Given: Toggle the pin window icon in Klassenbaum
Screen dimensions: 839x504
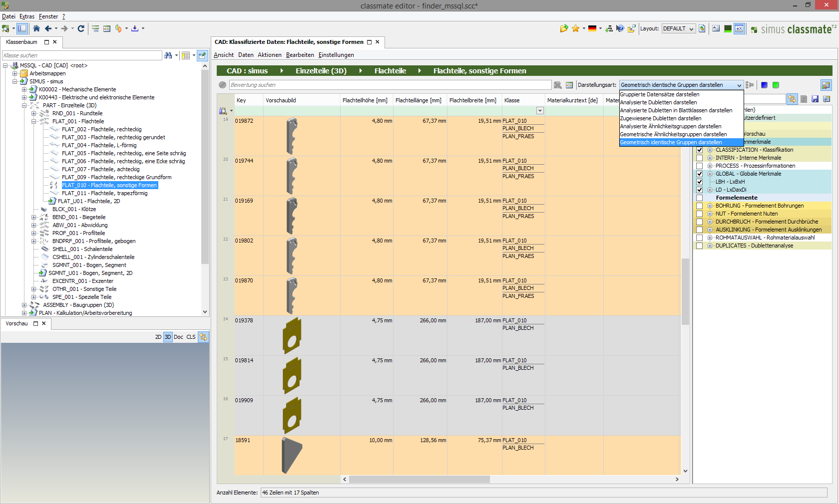Looking at the screenshot, I should [x=202, y=55].
